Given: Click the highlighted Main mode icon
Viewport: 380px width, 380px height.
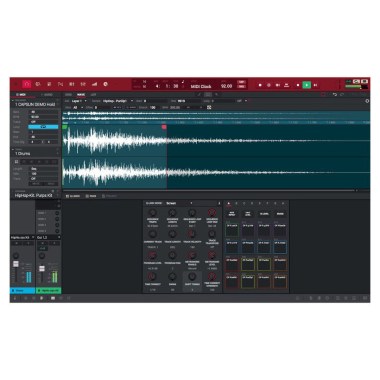Looking at the screenshot, I should 27,84.
